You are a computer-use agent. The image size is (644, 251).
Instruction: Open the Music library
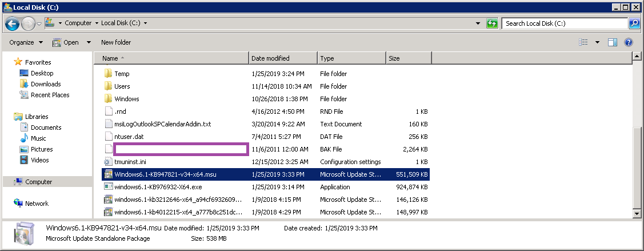[x=38, y=138]
